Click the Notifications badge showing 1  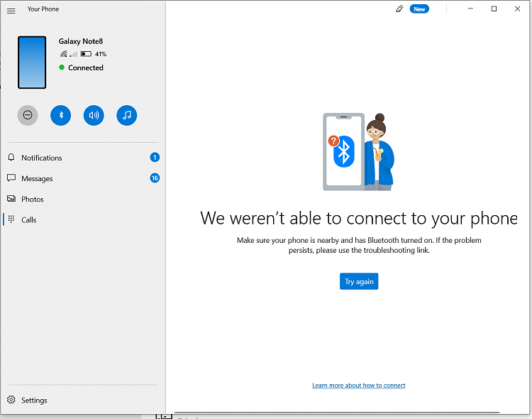(155, 158)
